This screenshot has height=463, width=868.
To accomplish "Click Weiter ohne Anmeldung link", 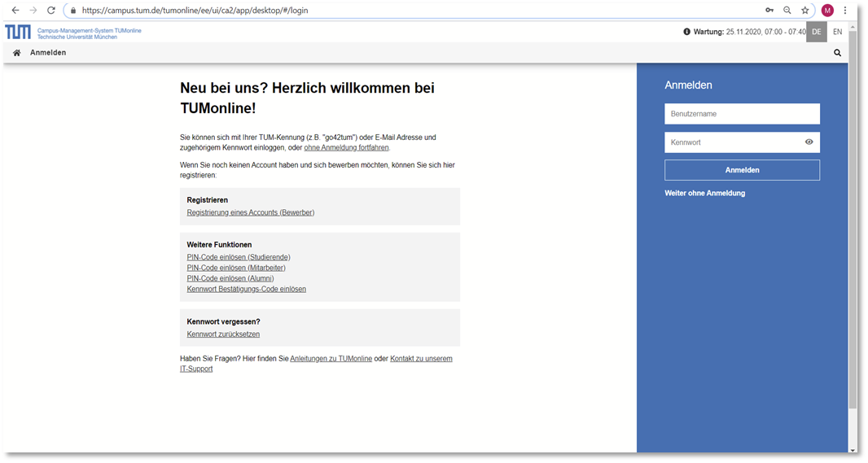I will [x=704, y=193].
